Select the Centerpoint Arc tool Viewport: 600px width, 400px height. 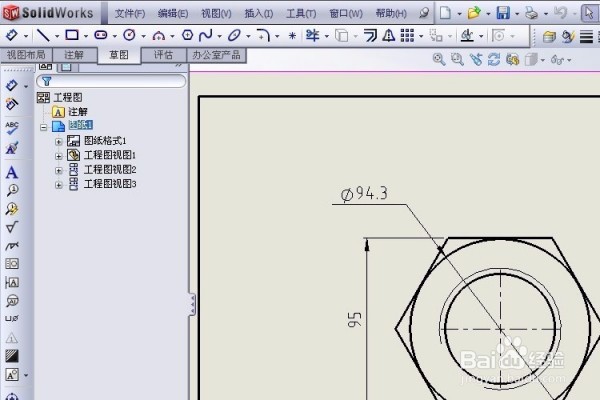pyautogui.click(x=158, y=36)
